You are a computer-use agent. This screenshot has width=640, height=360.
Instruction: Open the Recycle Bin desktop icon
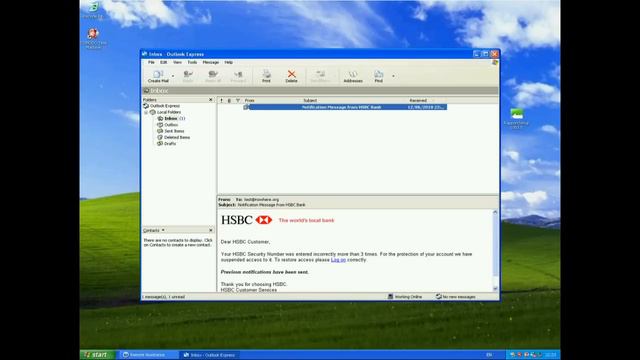(93, 11)
